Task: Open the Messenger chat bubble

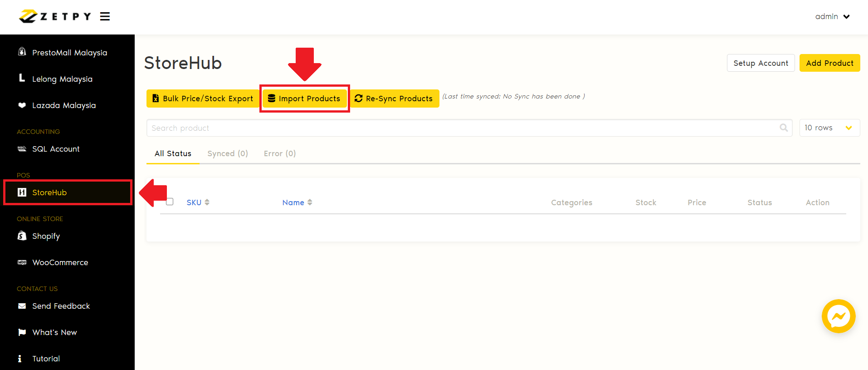Action: pyautogui.click(x=839, y=316)
